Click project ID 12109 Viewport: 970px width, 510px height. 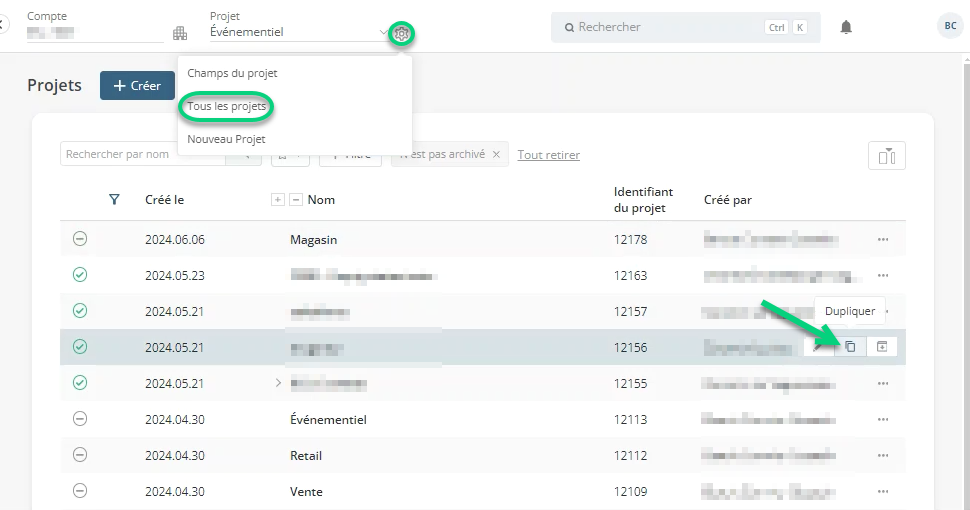[630, 491]
